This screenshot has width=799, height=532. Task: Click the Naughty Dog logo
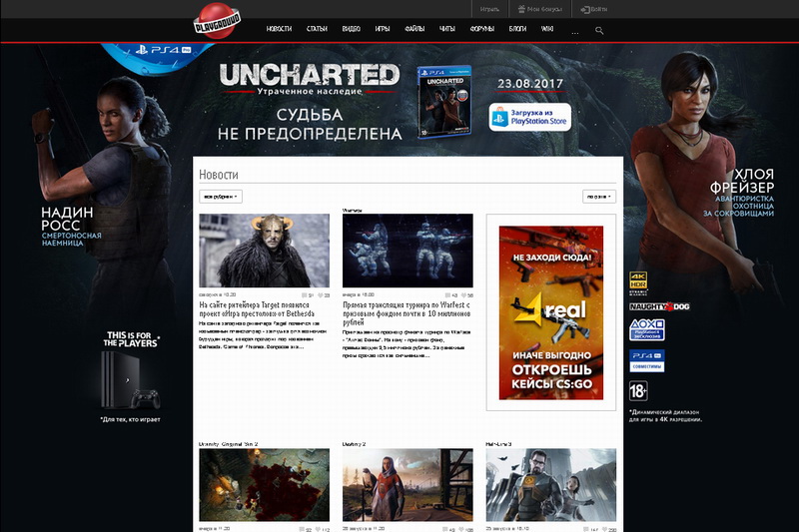659,306
